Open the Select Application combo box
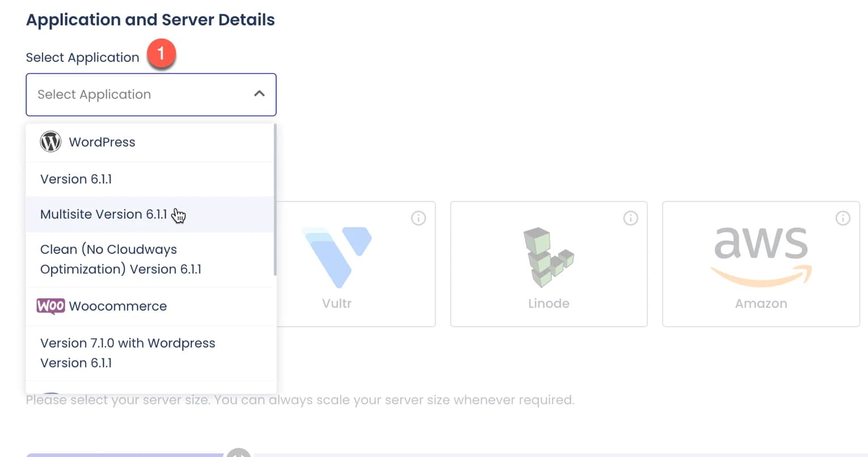Viewport: 868px width, 457px height. pyautogui.click(x=150, y=94)
